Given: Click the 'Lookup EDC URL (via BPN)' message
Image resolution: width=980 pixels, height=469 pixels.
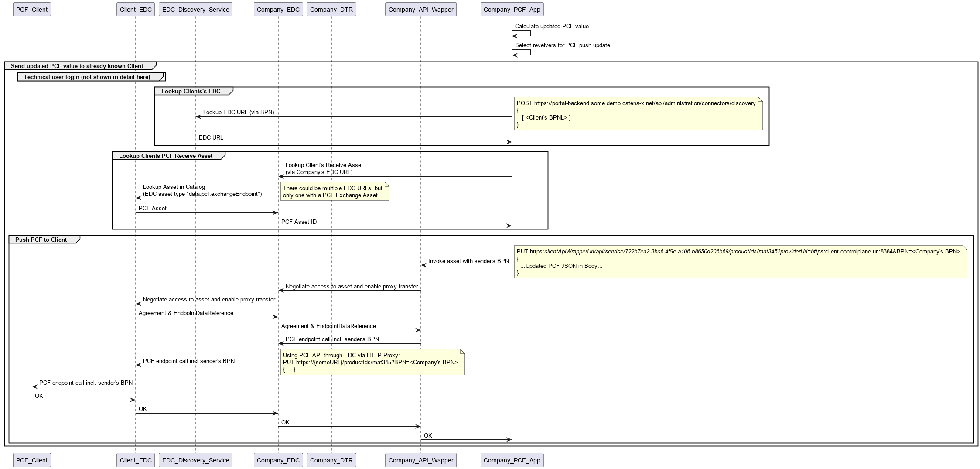Looking at the screenshot, I should tap(239, 113).
